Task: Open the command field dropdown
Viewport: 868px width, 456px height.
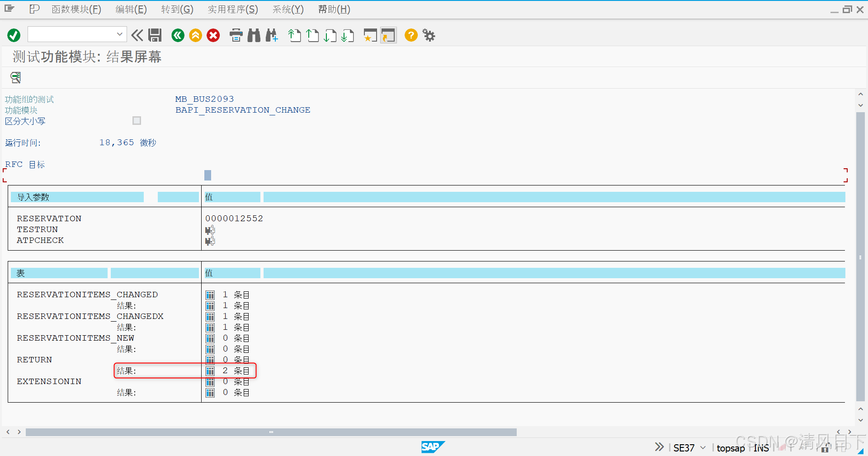Action: [x=119, y=34]
